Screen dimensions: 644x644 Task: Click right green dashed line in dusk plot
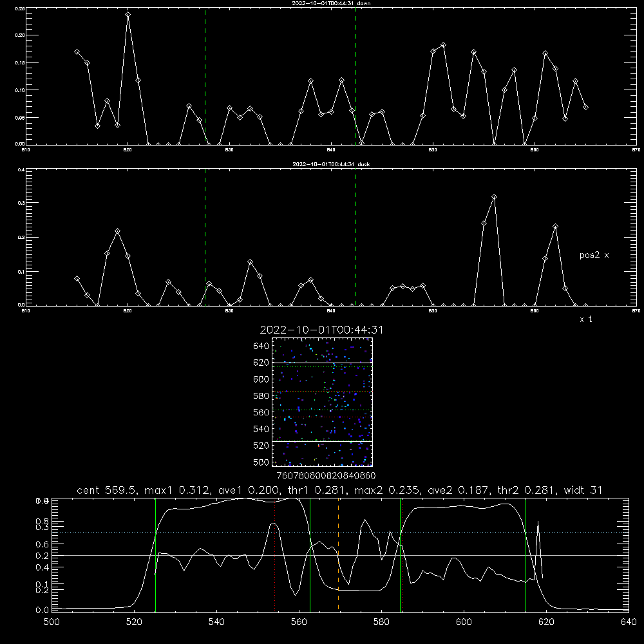355,237
